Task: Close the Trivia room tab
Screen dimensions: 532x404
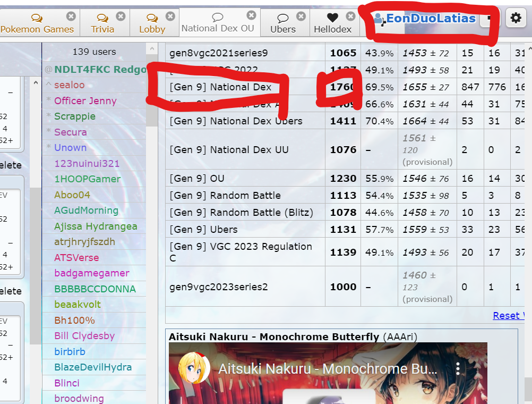Action: click(x=121, y=16)
